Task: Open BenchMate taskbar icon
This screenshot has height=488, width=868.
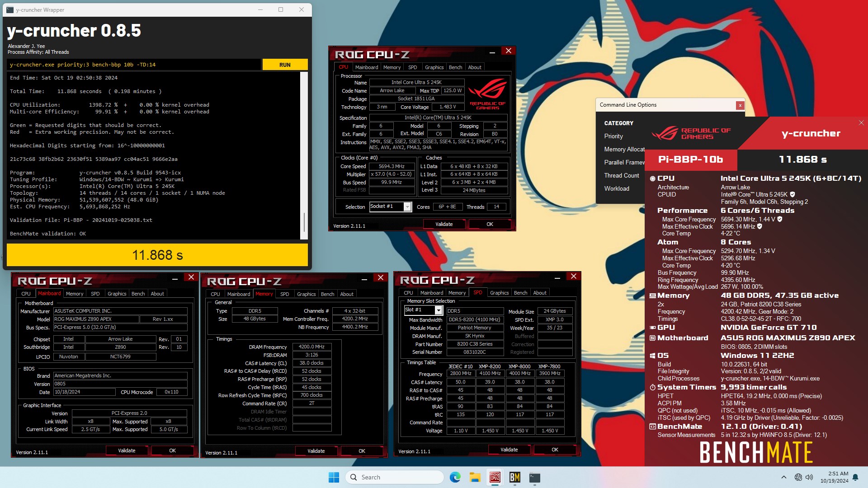Action: coord(514,477)
